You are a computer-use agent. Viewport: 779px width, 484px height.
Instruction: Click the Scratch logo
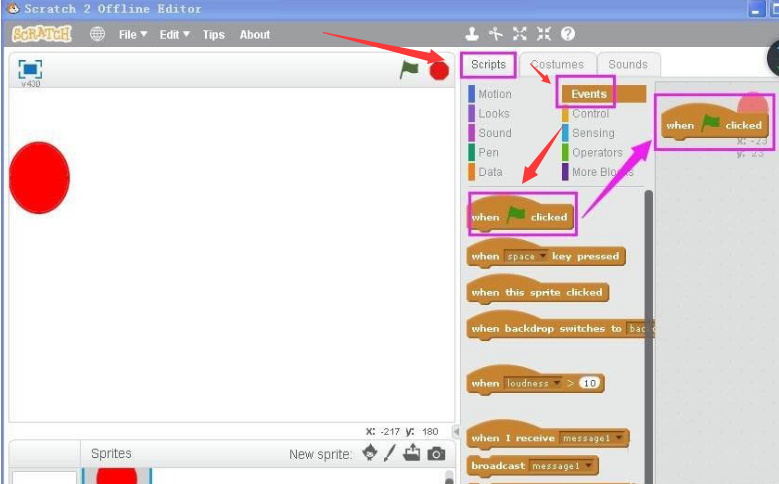42,34
